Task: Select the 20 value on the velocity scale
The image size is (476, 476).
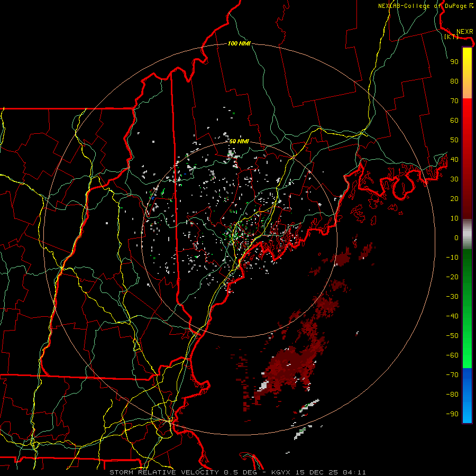Action: coord(454,199)
